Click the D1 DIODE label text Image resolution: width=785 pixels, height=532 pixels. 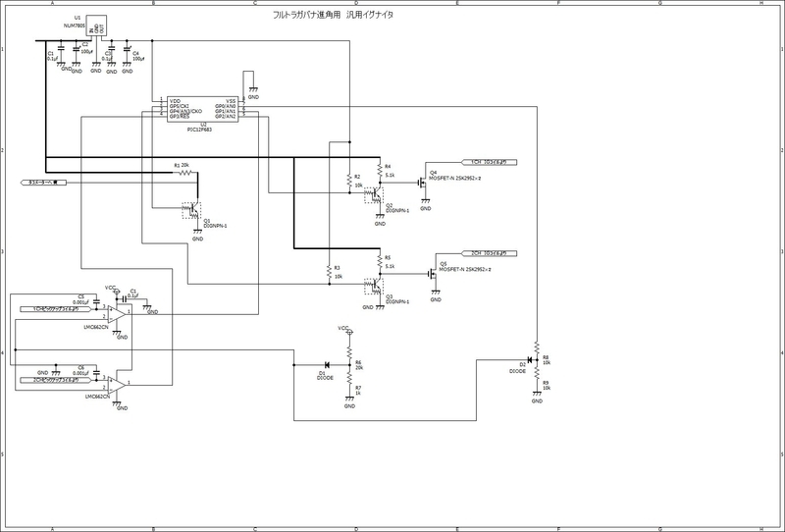(325, 378)
